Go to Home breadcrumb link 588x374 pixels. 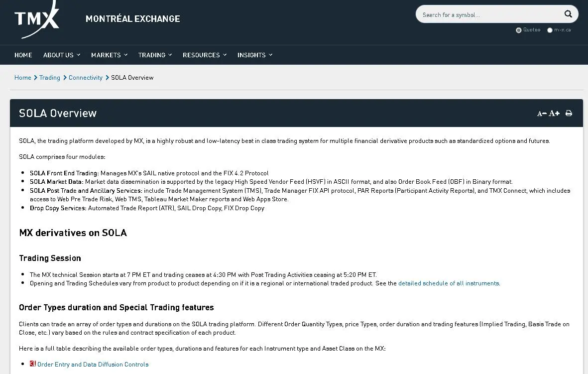22,78
